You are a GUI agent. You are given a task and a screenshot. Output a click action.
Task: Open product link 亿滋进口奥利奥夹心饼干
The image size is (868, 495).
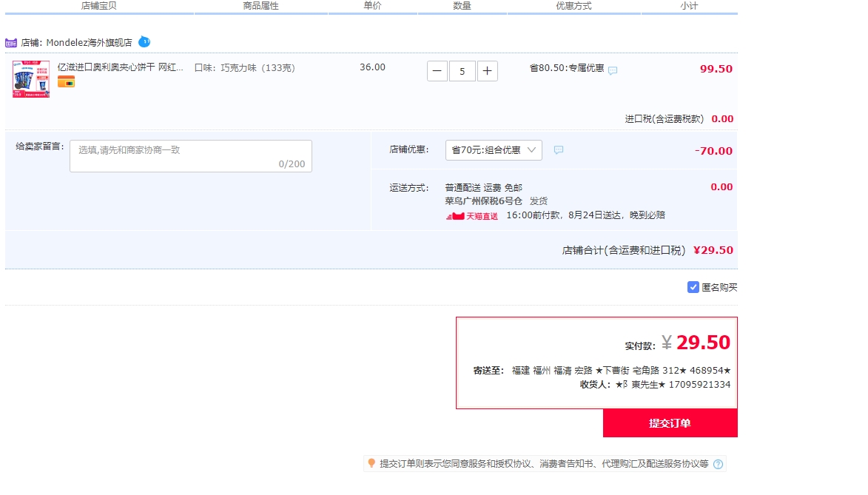point(120,67)
